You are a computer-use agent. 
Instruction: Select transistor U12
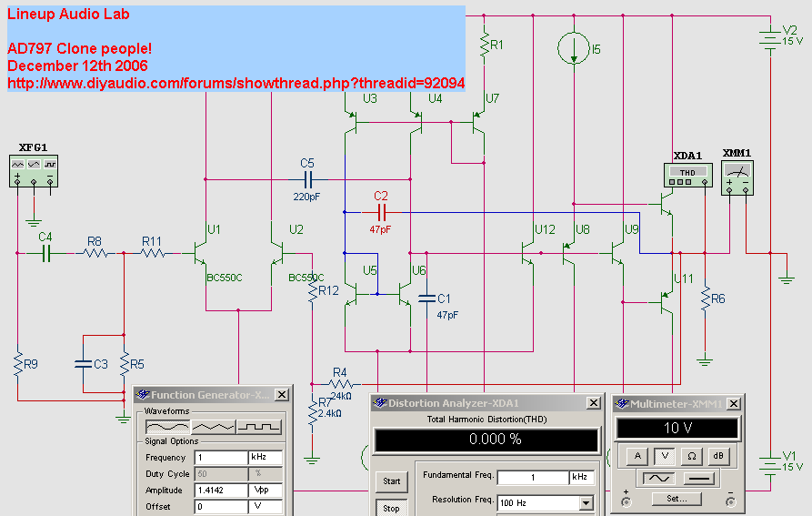(x=527, y=253)
